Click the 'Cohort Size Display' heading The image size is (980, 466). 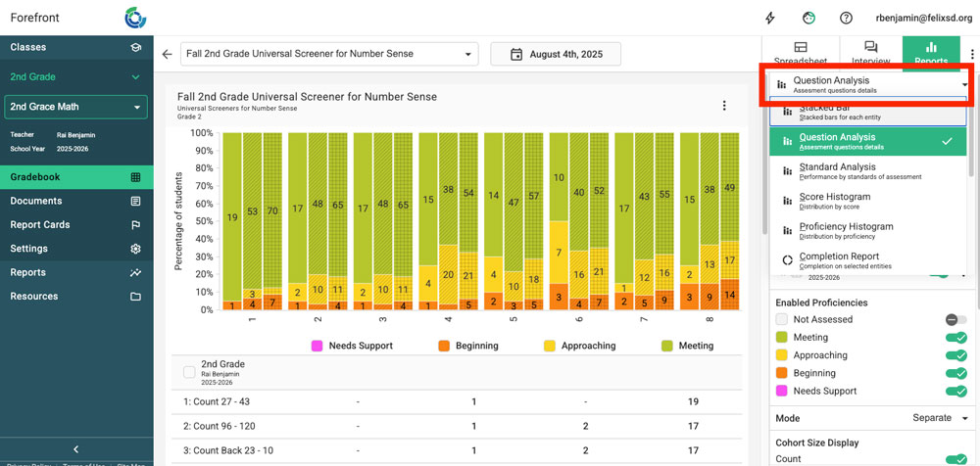tap(817, 443)
